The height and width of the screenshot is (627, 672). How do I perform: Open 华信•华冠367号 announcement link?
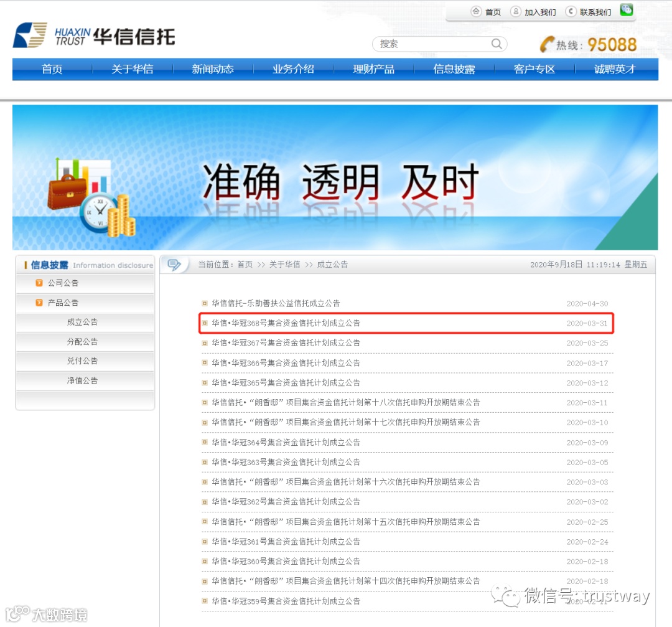tap(286, 343)
